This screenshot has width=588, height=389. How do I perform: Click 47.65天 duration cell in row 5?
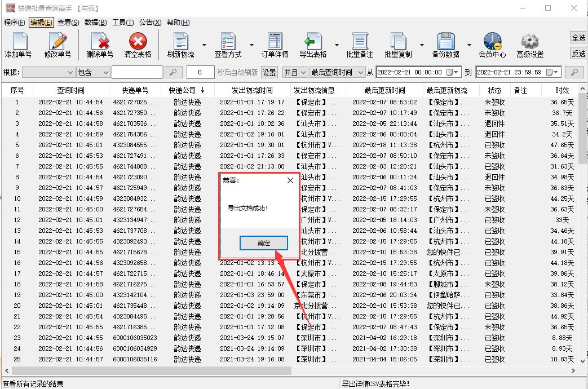click(x=562, y=145)
